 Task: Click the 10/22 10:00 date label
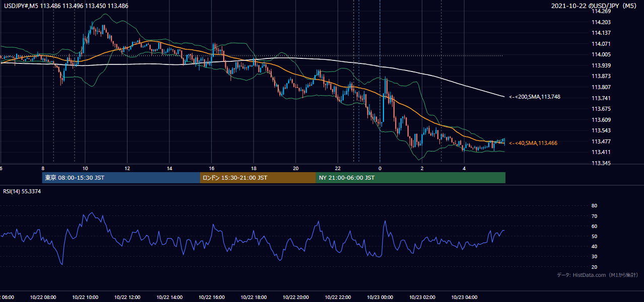(85, 297)
